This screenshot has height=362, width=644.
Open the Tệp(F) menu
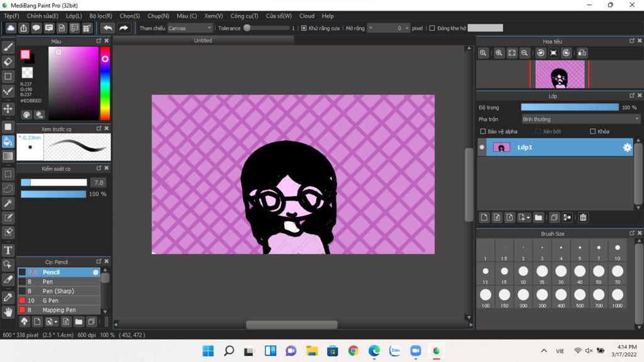pos(11,16)
